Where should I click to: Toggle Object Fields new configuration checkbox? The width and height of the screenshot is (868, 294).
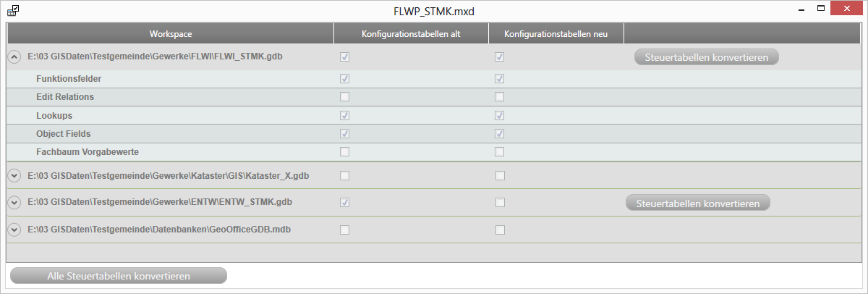499,133
